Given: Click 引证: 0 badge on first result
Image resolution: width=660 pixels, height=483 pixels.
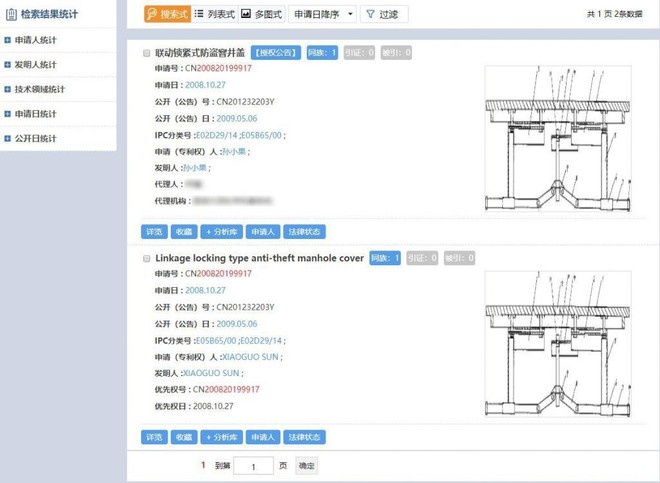Looking at the screenshot, I should point(359,53).
